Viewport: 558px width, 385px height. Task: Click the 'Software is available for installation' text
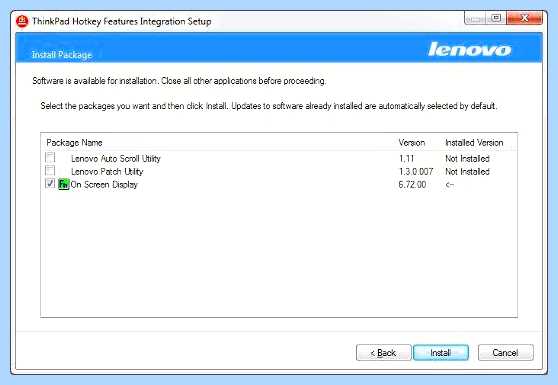coord(179,81)
